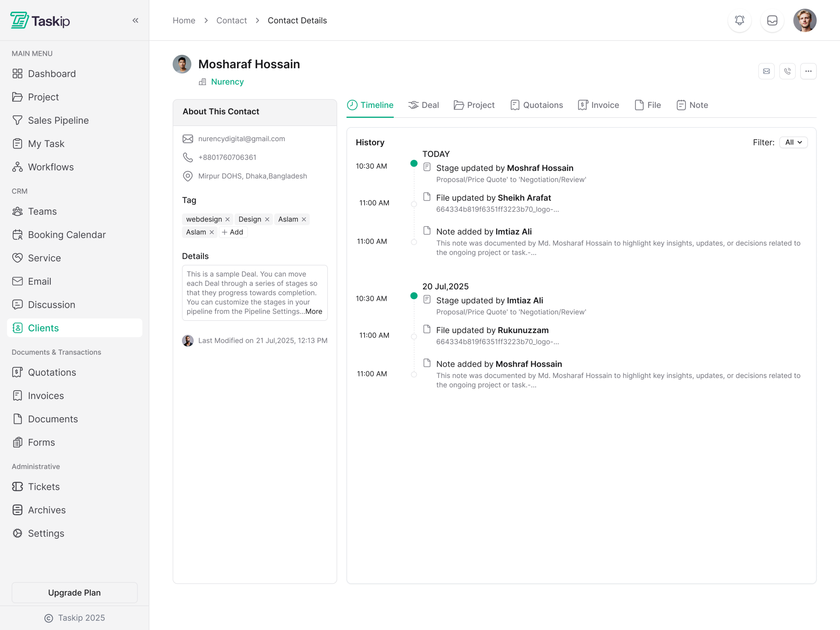
Task: Open the inbox tray icon
Action: [772, 20]
